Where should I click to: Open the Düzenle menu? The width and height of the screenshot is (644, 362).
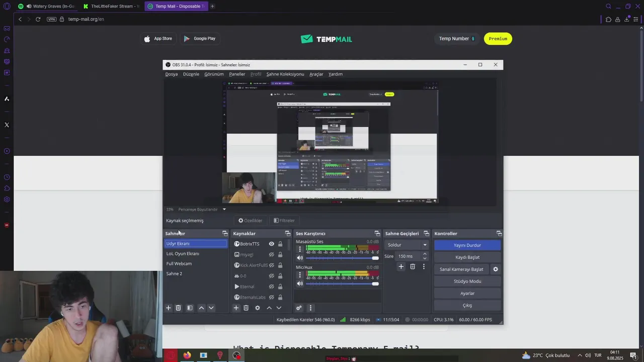(191, 74)
